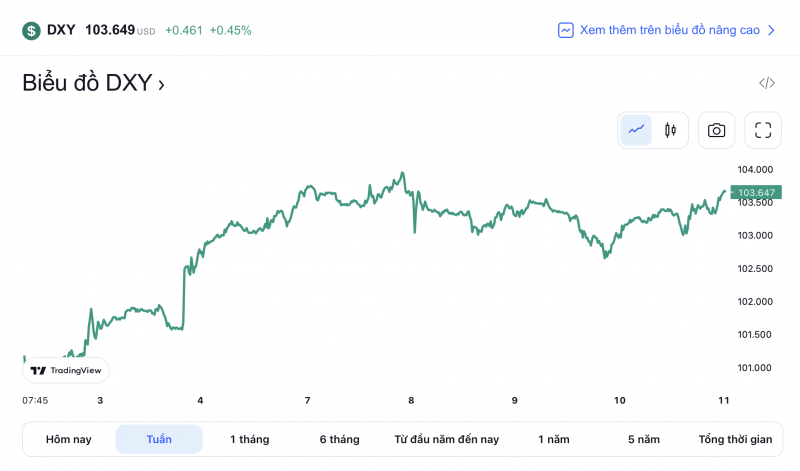Select the 'Tuần' time range tab
Viewport: 800px width, 471px height.
(159, 439)
